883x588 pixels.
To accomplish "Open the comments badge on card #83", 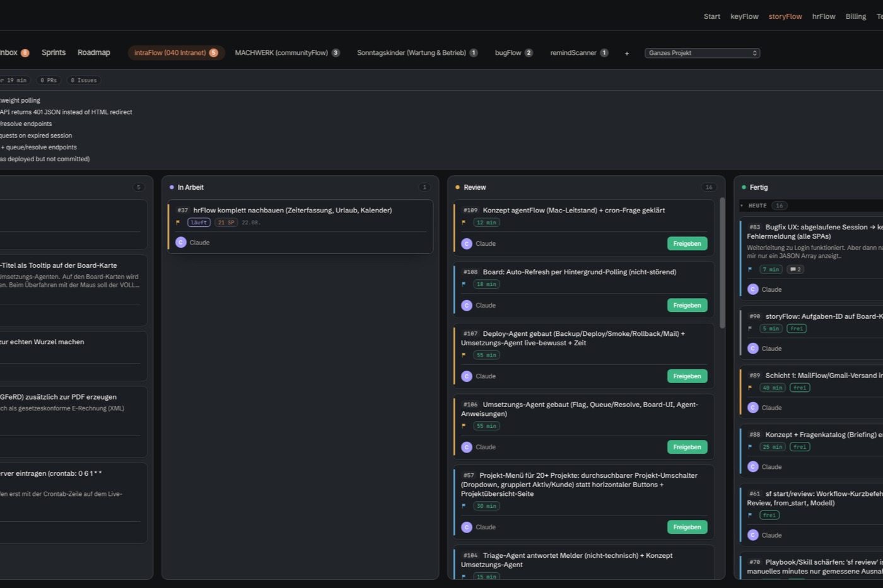I will coord(795,269).
